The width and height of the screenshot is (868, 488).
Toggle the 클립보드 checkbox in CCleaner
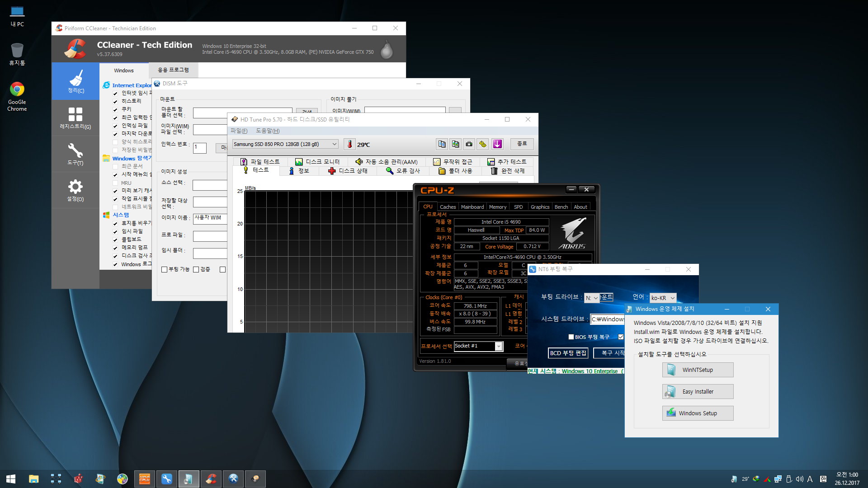coord(115,240)
